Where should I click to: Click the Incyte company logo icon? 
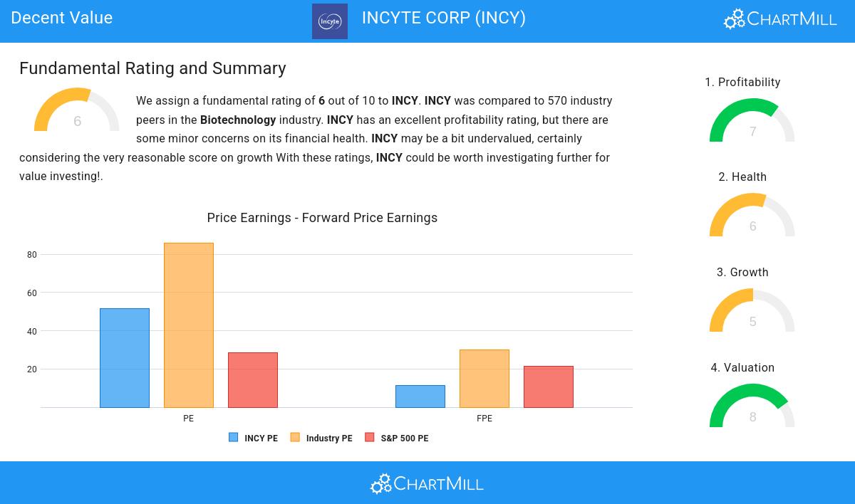pos(330,21)
